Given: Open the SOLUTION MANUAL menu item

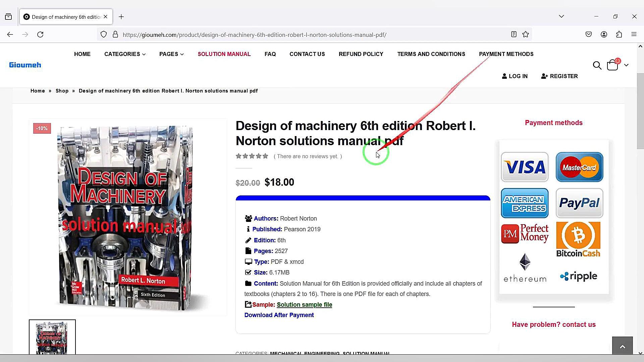Looking at the screenshot, I should click(224, 54).
